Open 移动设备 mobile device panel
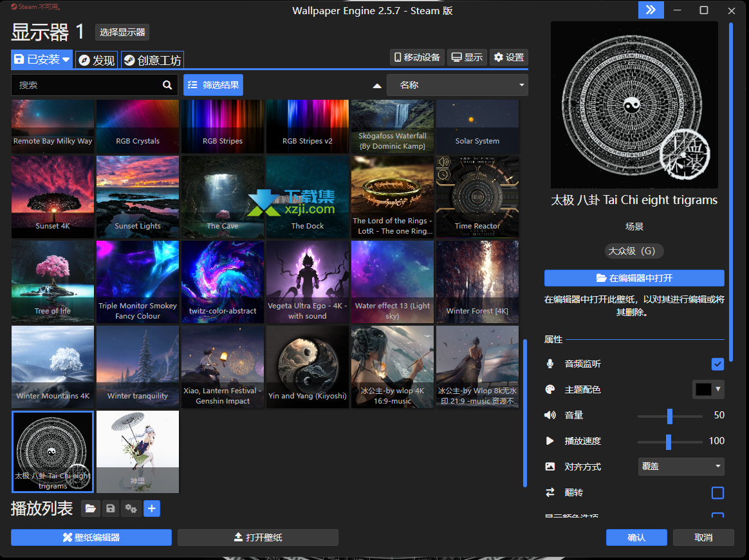This screenshot has height=560, width=749. pyautogui.click(x=418, y=57)
